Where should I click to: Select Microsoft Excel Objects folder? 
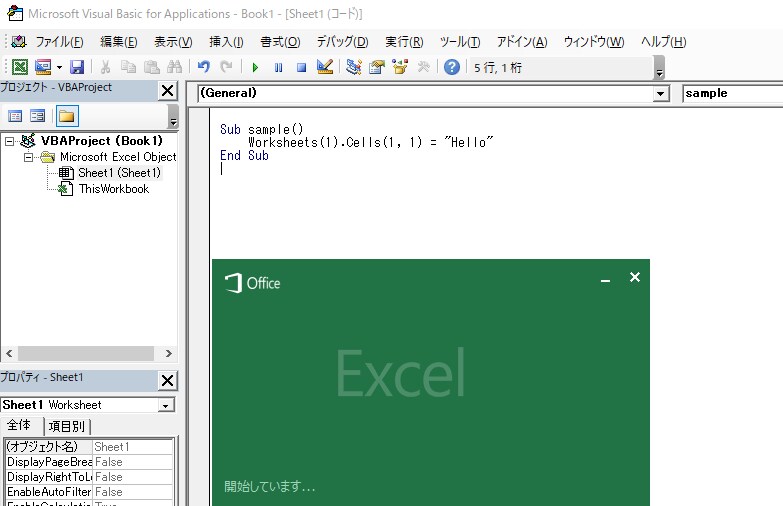118,157
